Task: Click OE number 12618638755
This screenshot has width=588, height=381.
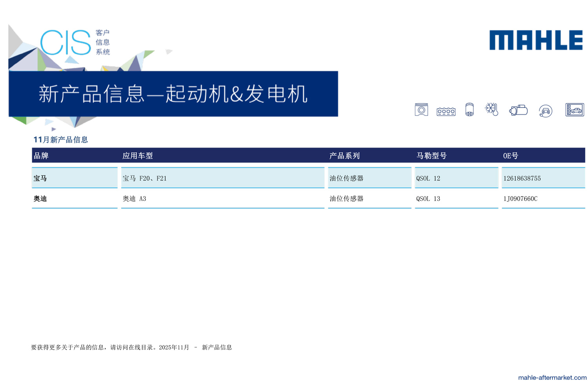Action: 522,179
